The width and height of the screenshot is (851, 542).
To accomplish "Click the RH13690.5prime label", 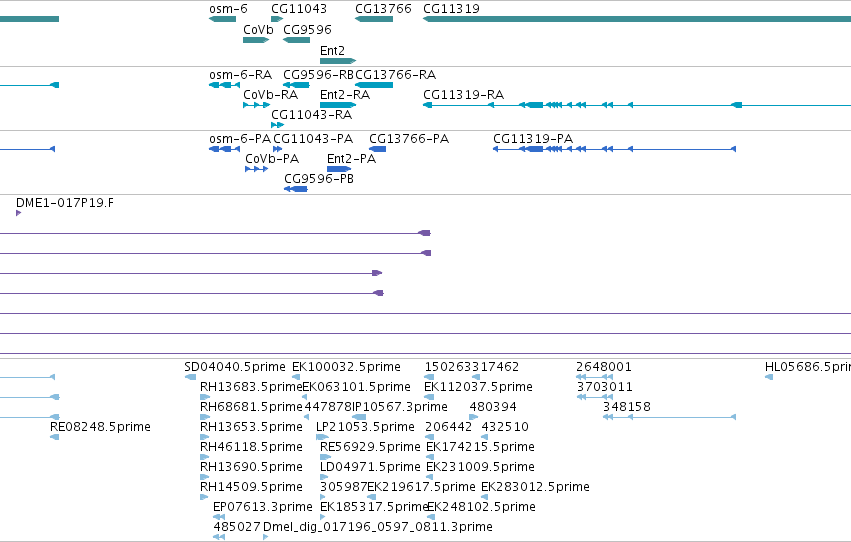I will [x=251, y=467].
